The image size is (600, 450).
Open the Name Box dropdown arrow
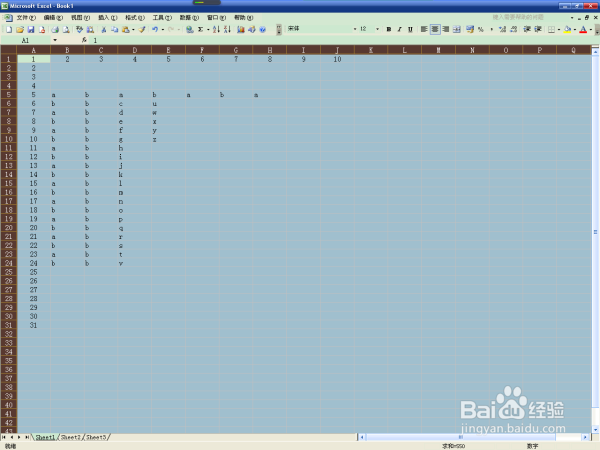(x=55, y=40)
